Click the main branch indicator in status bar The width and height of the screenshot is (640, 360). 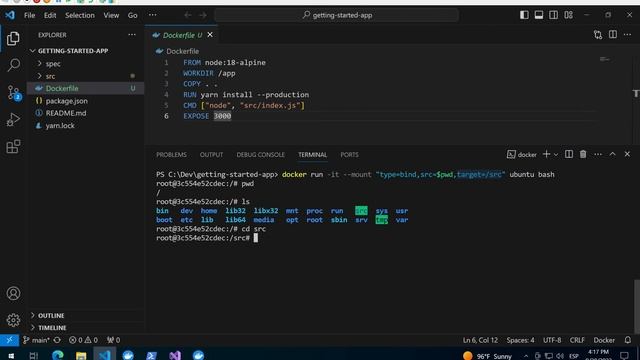[x=36, y=340]
